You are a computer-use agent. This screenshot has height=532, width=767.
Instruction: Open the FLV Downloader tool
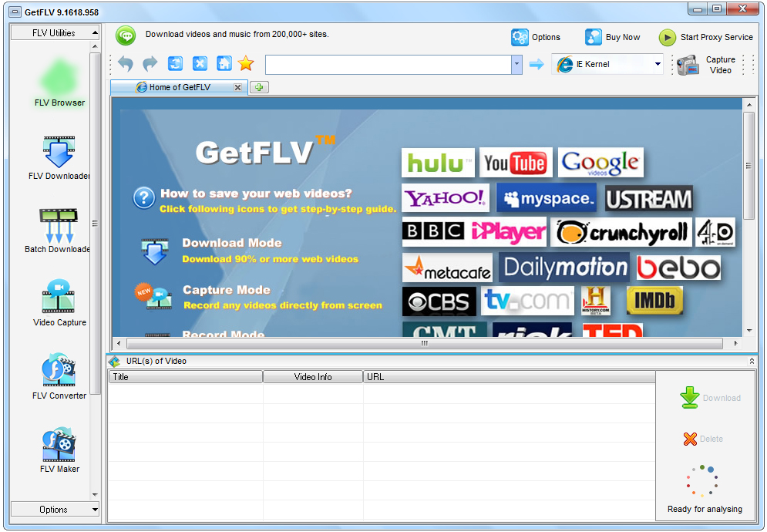pos(59,157)
